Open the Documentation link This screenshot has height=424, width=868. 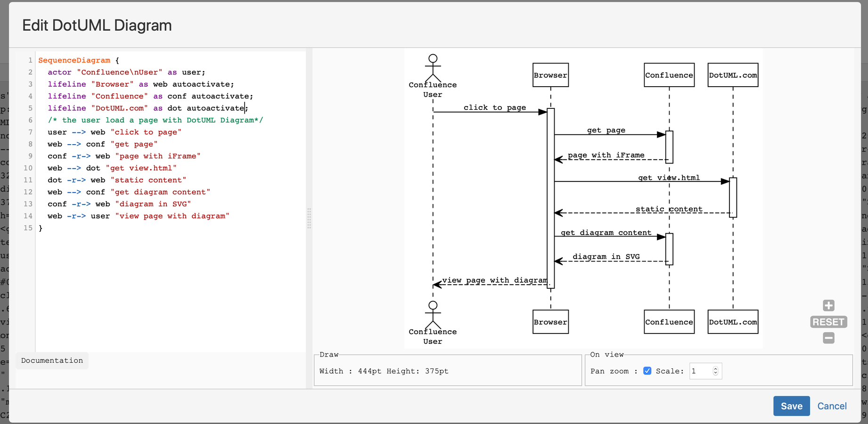pos(52,360)
